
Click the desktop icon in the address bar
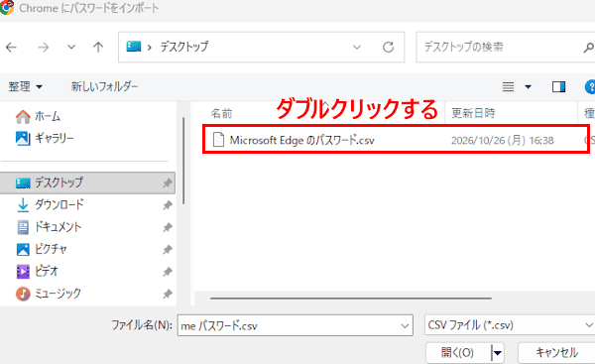[134, 47]
